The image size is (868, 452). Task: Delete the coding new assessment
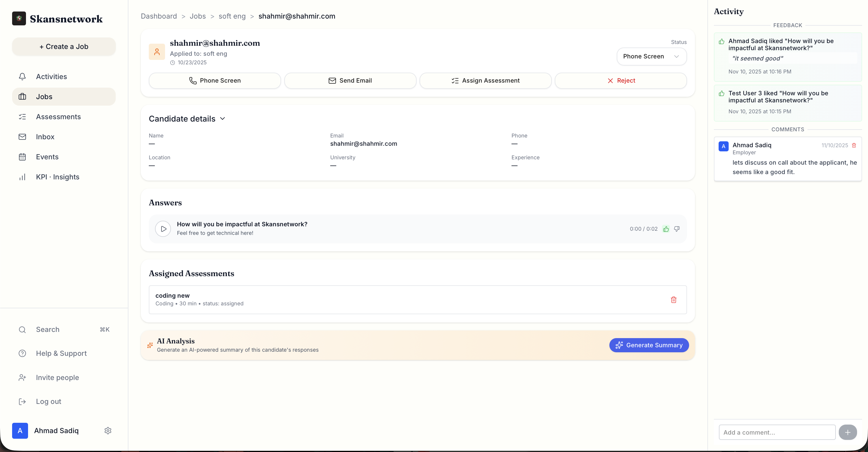673,299
